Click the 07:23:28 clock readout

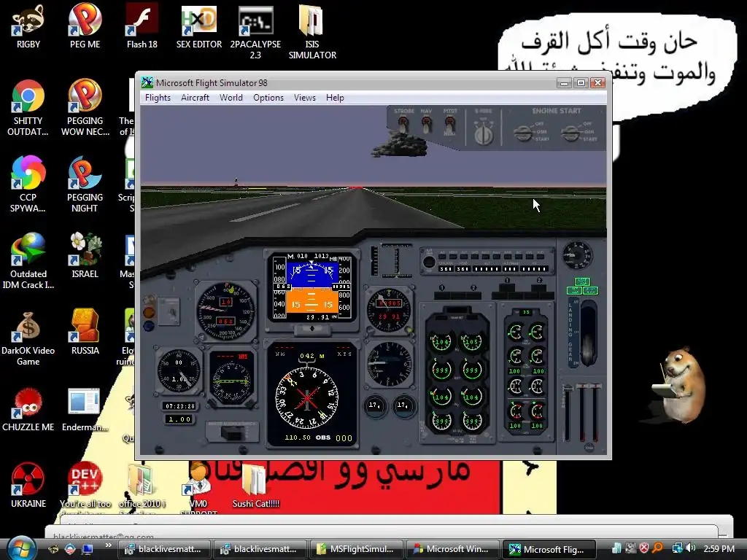pyautogui.click(x=179, y=406)
